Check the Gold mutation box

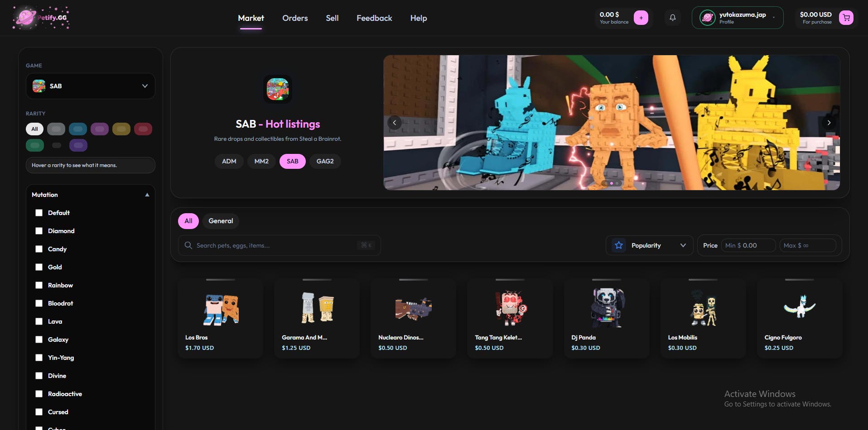pos(39,267)
